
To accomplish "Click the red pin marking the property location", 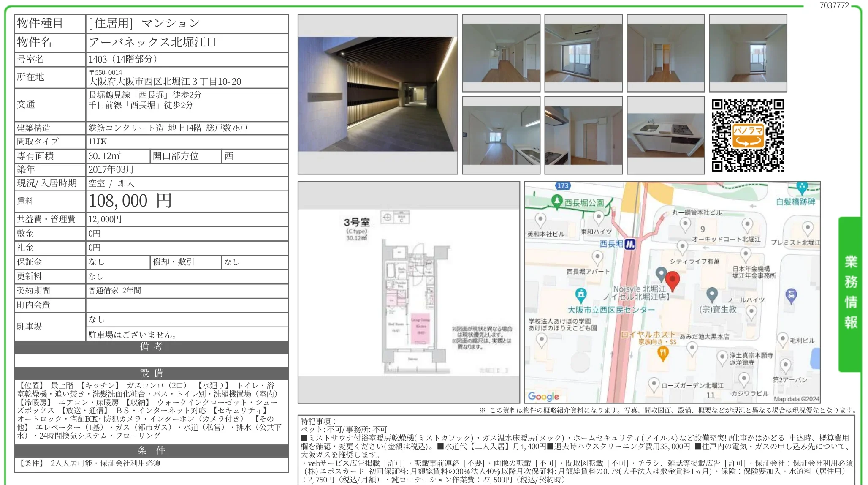I will pos(673,279).
